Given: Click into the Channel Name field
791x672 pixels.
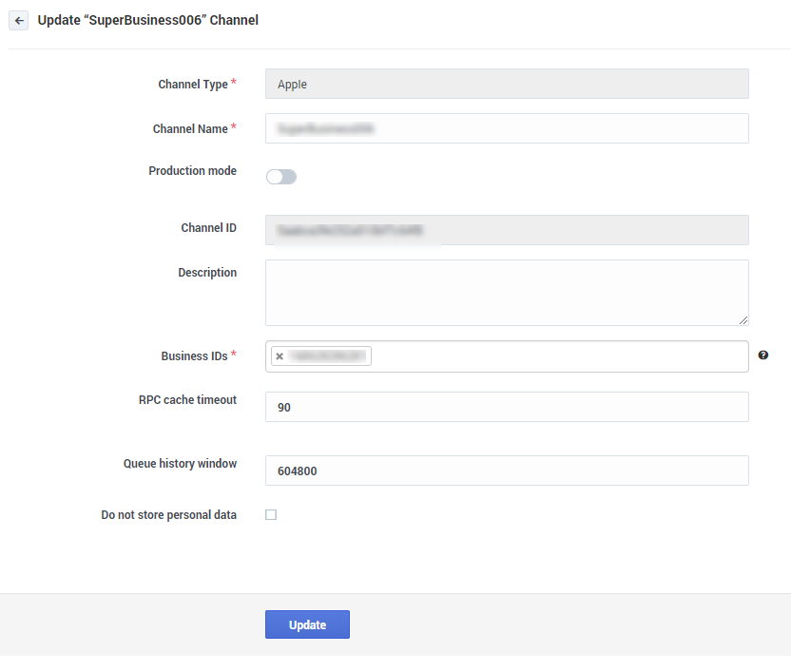Looking at the screenshot, I should click(x=507, y=128).
